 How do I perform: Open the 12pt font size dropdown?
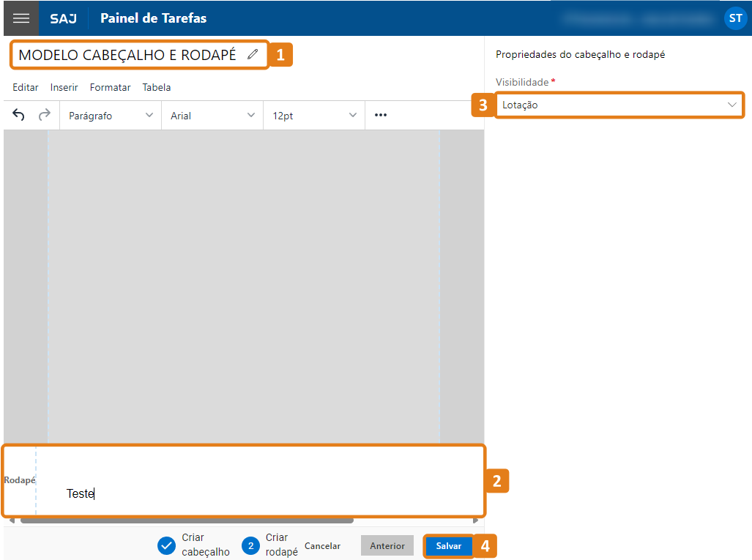point(314,116)
